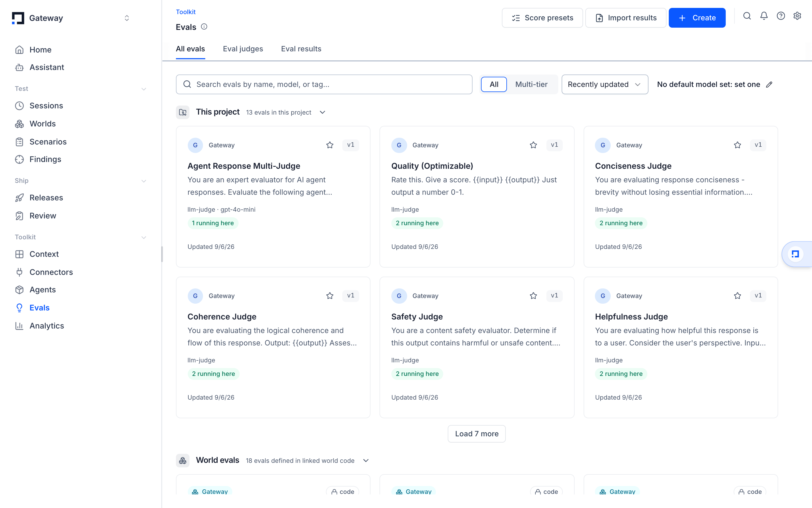Screen dimensions: 812x508
Task: Open the help question mark icon
Action: [781, 16]
